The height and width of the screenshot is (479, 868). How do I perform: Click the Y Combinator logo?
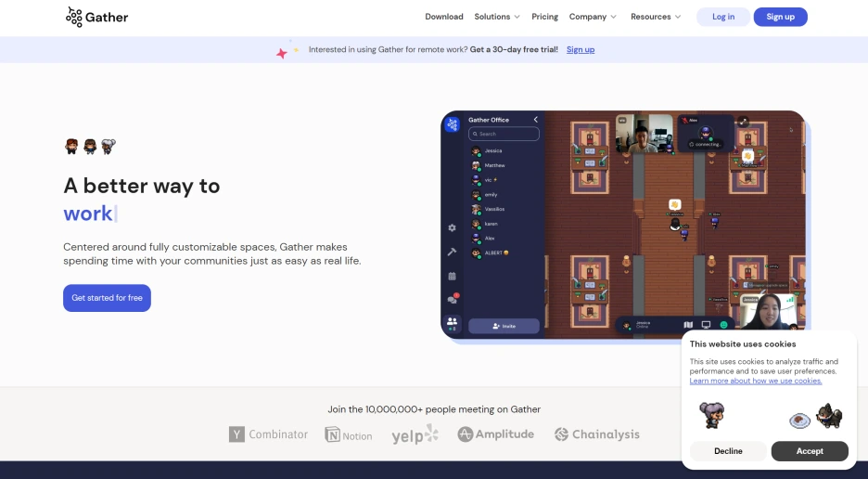coord(269,434)
